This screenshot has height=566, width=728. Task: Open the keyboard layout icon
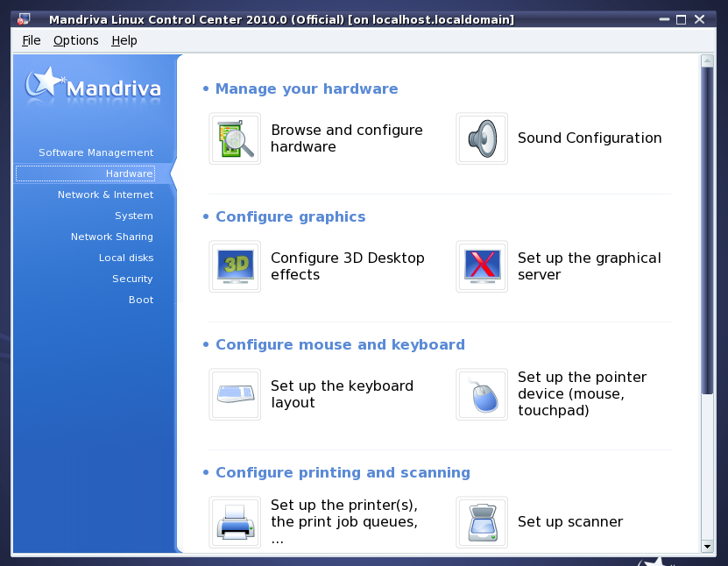235,394
